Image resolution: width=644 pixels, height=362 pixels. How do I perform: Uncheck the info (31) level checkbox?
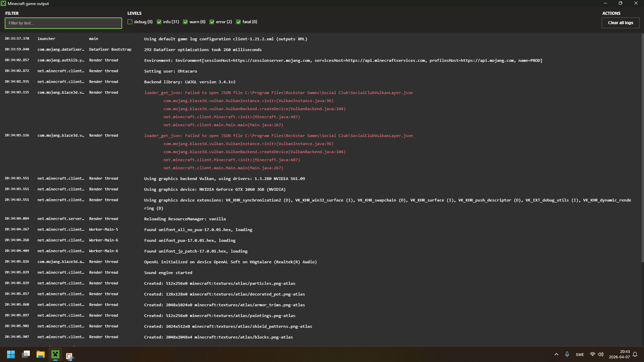pyautogui.click(x=159, y=22)
